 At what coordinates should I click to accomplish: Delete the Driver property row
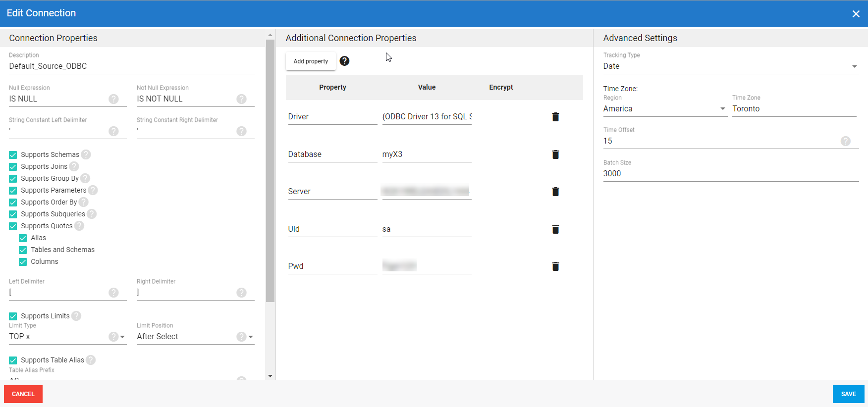tap(555, 117)
